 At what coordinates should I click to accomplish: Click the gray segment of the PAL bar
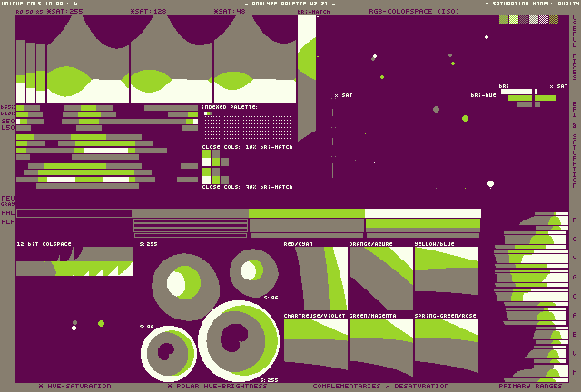click(190, 213)
